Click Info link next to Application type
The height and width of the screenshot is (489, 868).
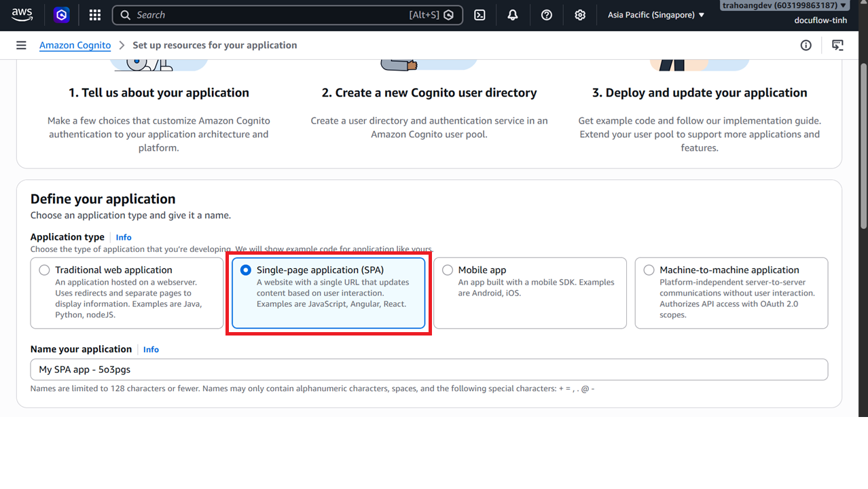[124, 237]
